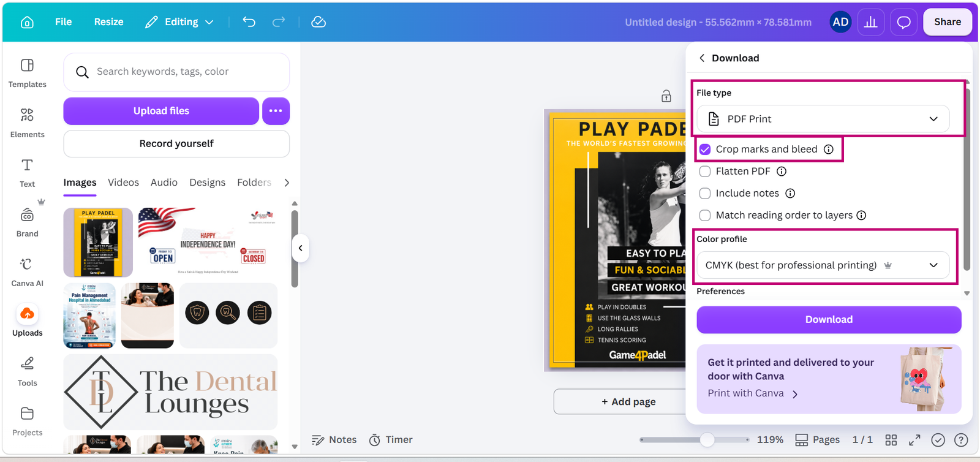This screenshot has width=980, height=462.
Task: Open the analytics bar chart icon
Action: click(870, 22)
